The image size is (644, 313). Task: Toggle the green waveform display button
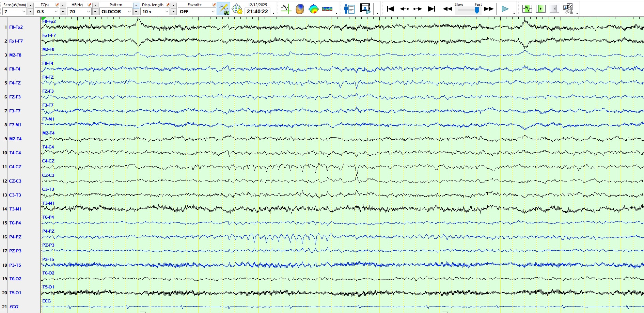[x=527, y=9]
